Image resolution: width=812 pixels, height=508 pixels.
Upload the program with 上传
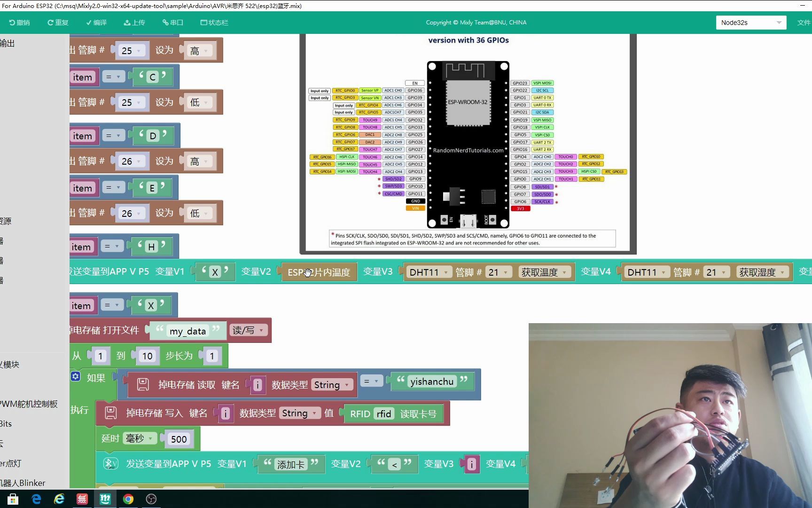click(134, 23)
